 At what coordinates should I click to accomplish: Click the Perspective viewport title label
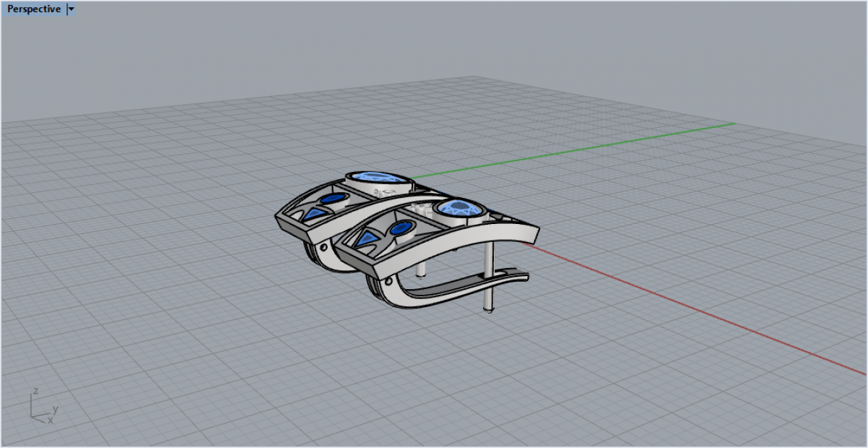point(34,9)
